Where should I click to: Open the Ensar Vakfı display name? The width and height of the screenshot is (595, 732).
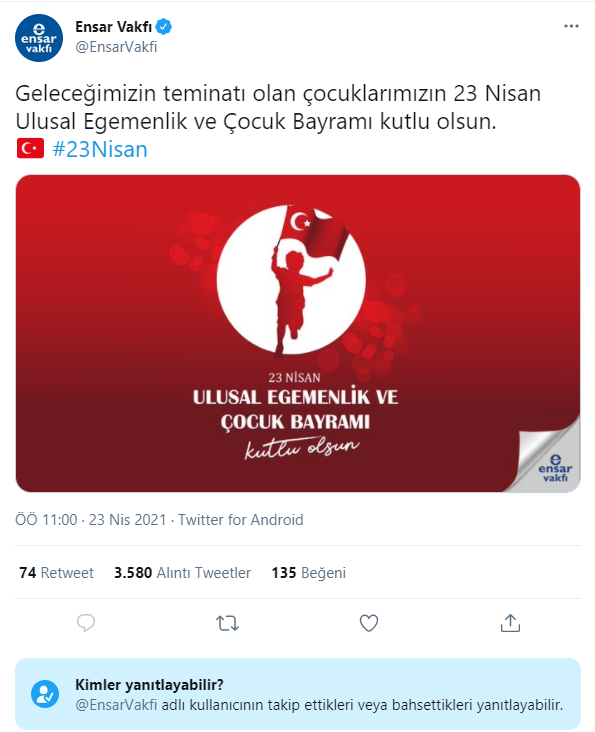113,27
